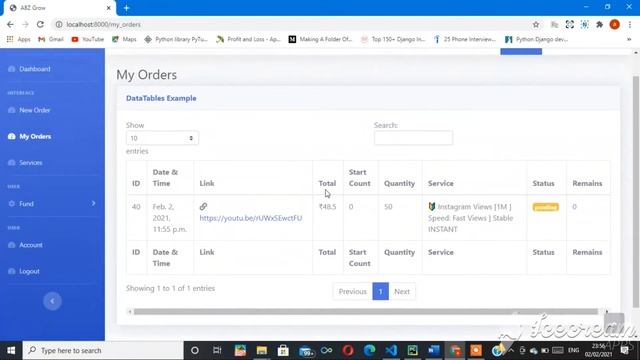Click the Previous pagination button

pyautogui.click(x=352, y=291)
